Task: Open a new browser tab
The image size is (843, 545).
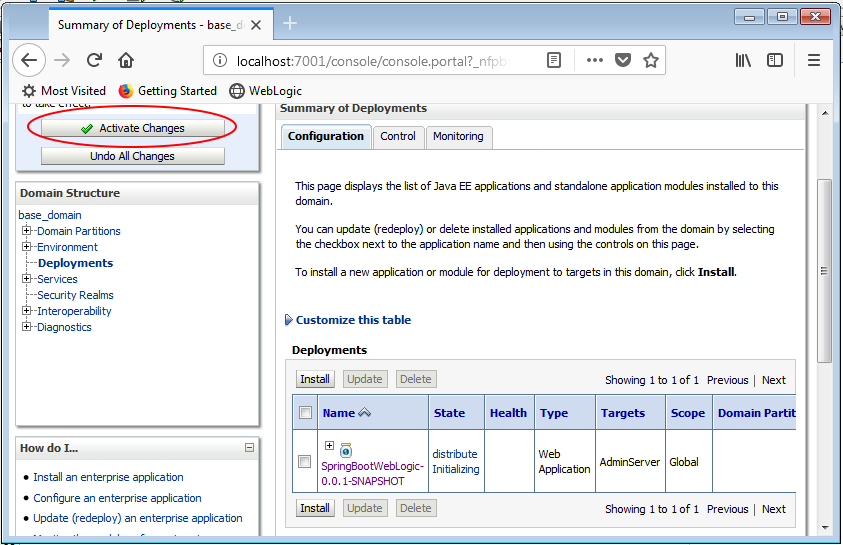Action: (x=290, y=23)
